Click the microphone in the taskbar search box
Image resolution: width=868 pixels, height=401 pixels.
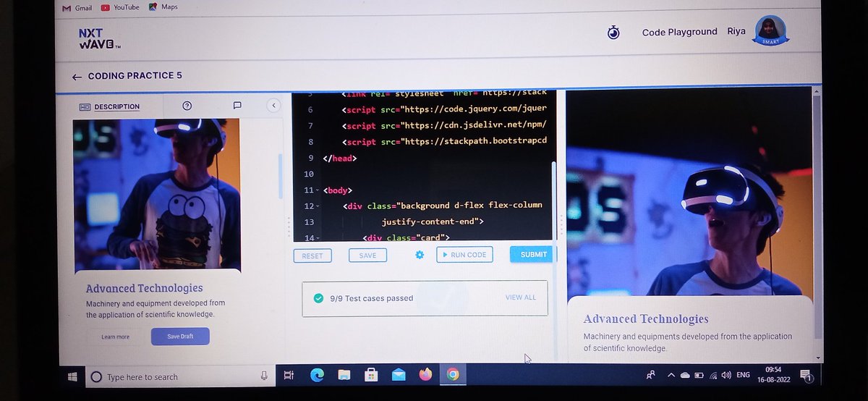pos(263,376)
